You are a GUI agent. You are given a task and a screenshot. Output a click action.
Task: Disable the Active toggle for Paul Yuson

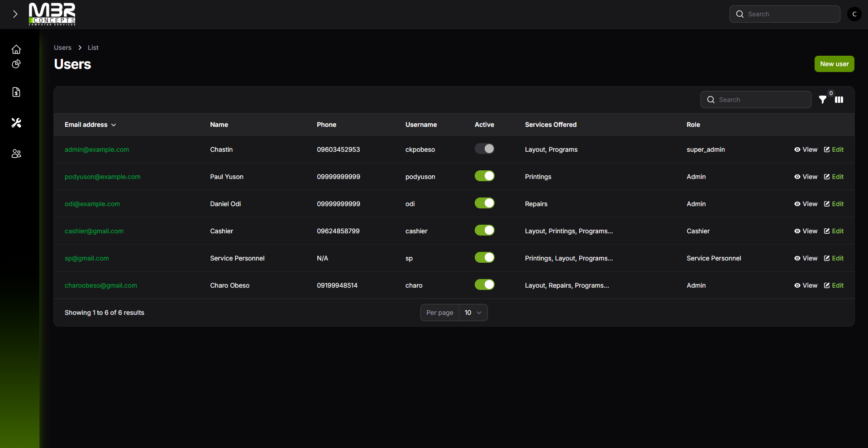[484, 176]
